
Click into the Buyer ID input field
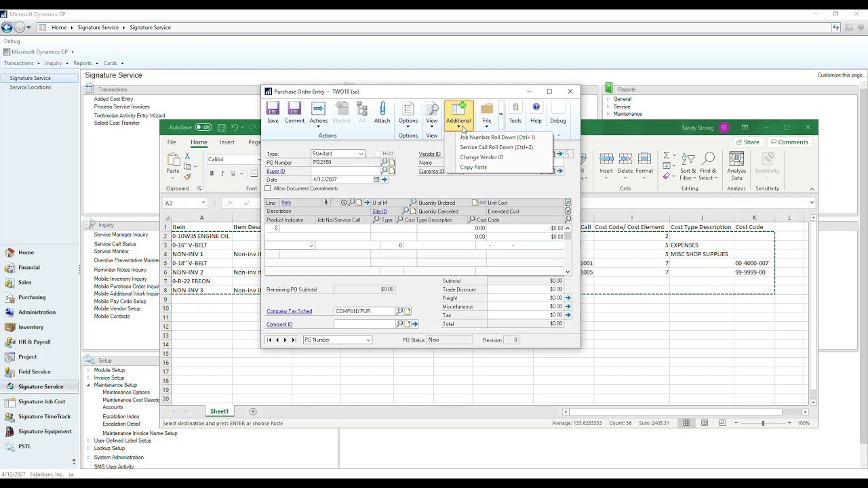tap(345, 171)
